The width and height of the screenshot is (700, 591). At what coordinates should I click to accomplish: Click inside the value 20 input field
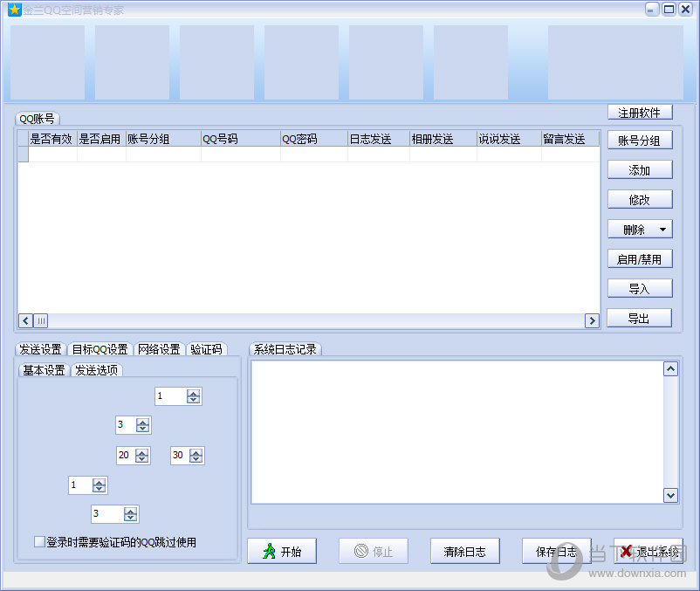127,456
